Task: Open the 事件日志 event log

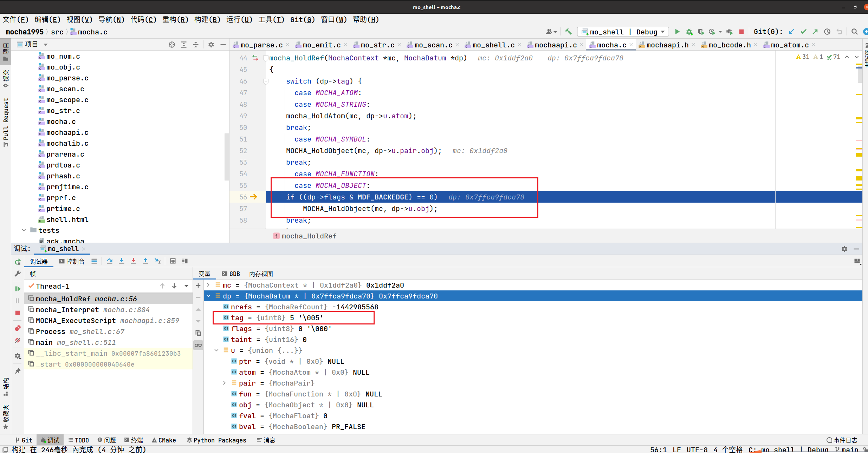Action: [x=842, y=440]
